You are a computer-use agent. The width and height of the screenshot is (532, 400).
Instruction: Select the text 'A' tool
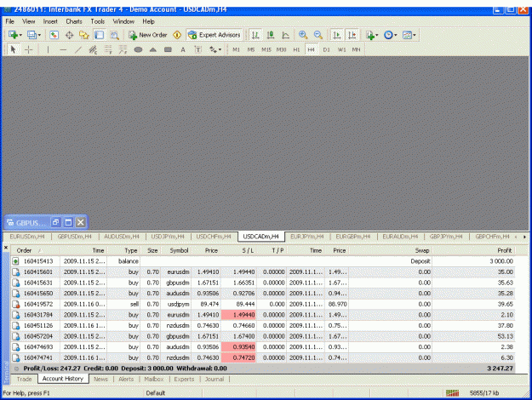(x=183, y=49)
